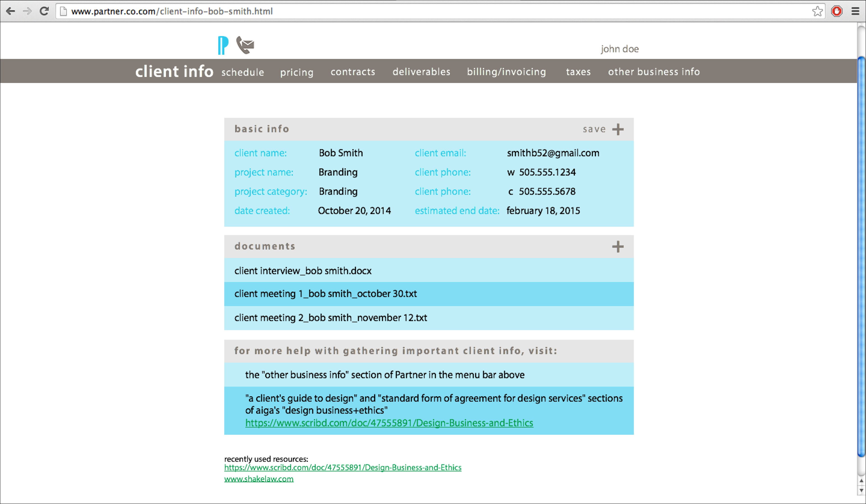Click the browser back arrow
This screenshot has width=866, height=504.
pos(10,11)
